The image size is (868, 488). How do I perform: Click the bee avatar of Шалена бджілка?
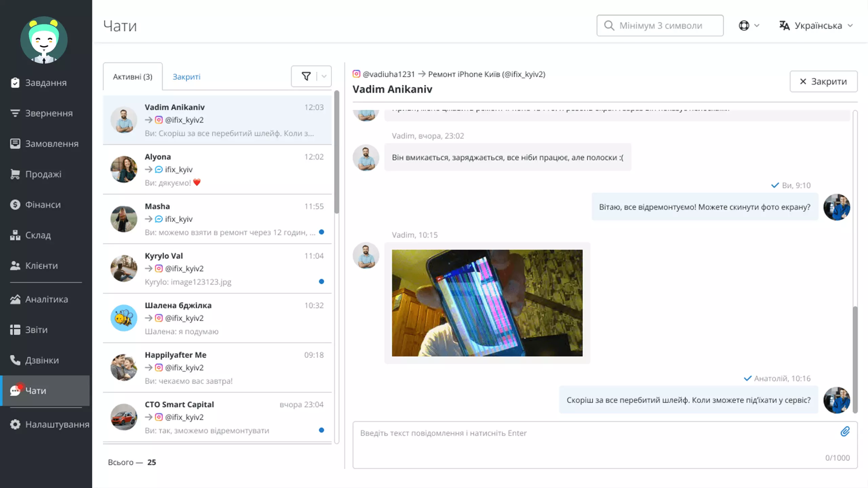(124, 318)
